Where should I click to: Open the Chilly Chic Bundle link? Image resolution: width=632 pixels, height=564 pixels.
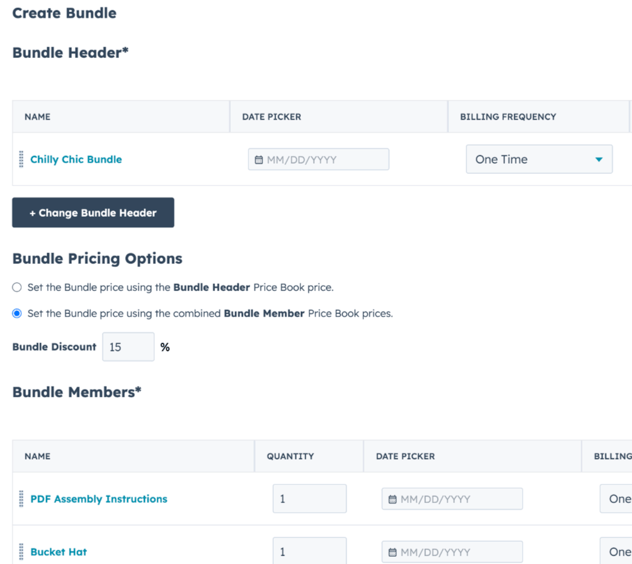(76, 159)
